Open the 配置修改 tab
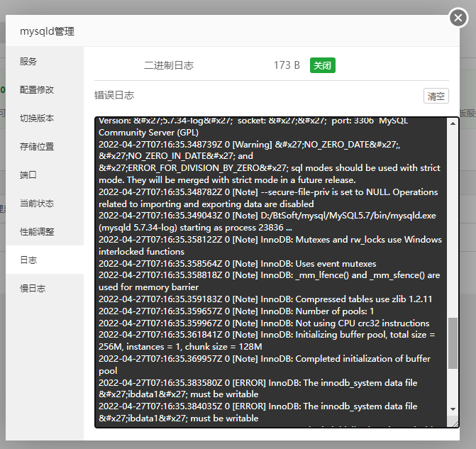This screenshot has width=476, height=449. [x=45, y=89]
